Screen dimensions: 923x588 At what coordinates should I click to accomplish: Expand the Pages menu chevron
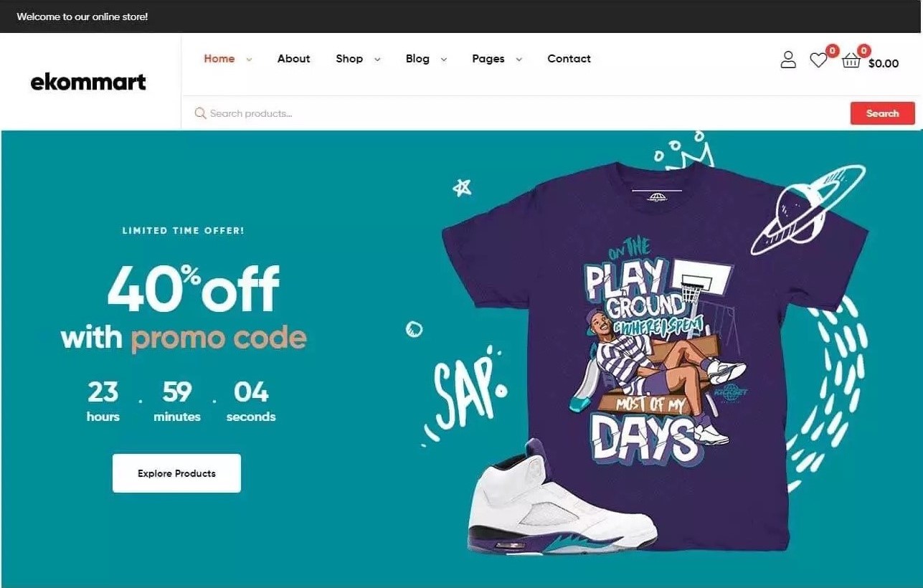[x=519, y=60]
